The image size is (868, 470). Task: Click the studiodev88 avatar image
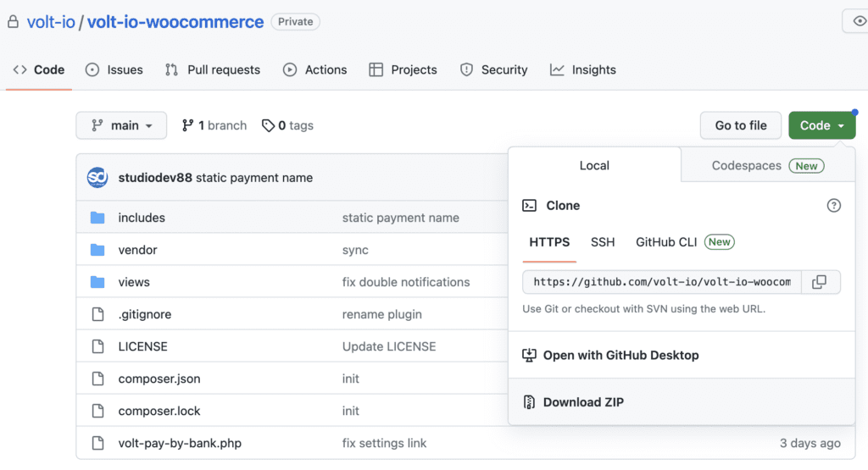pos(97,178)
